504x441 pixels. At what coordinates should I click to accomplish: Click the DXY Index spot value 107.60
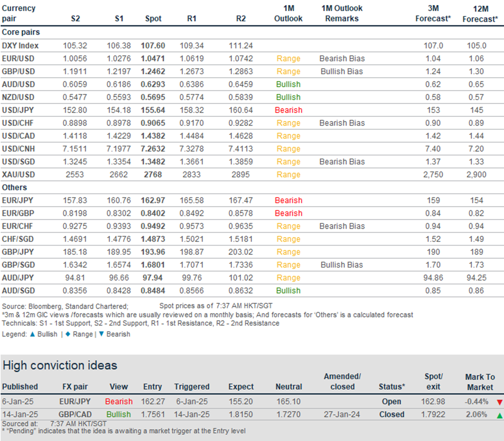point(153,45)
